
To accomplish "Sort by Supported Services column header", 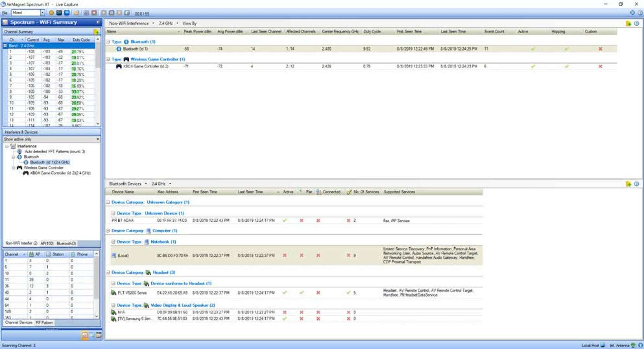I will [x=399, y=192].
